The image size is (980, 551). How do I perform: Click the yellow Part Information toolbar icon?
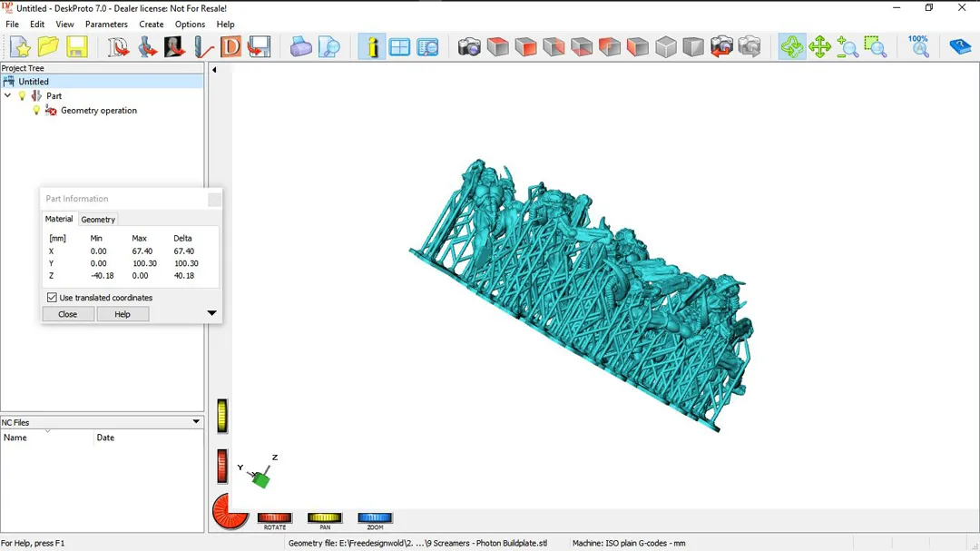click(x=372, y=47)
